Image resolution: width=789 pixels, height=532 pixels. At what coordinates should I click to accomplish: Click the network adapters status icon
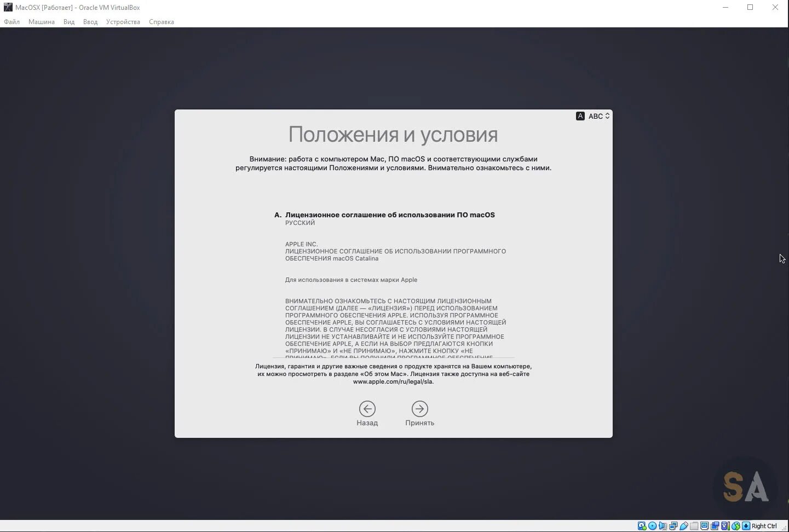tap(673, 526)
